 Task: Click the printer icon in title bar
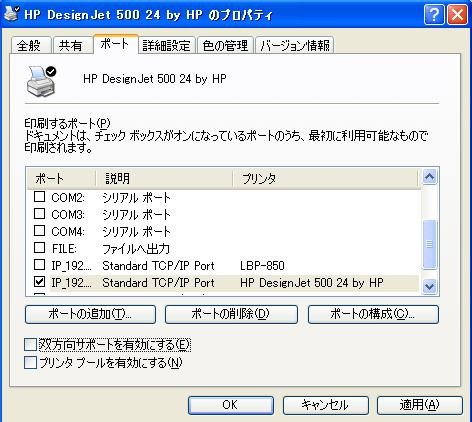(11, 14)
